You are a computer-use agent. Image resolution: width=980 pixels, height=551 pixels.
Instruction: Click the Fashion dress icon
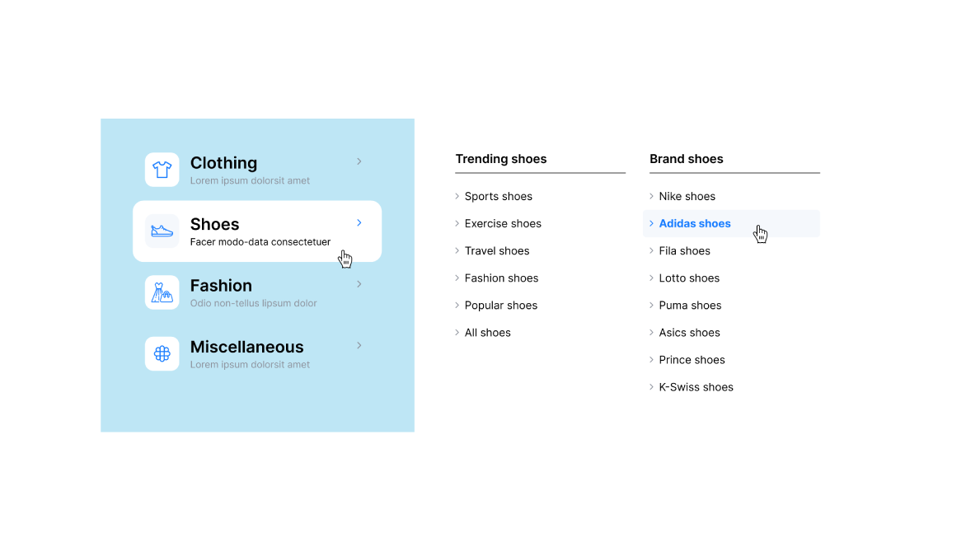click(162, 292)
